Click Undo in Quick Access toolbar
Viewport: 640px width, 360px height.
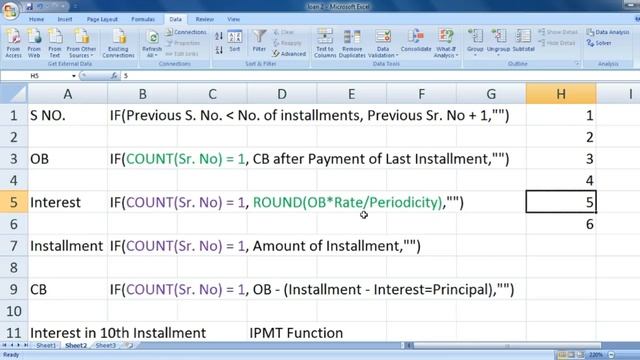tap(40, 7)
